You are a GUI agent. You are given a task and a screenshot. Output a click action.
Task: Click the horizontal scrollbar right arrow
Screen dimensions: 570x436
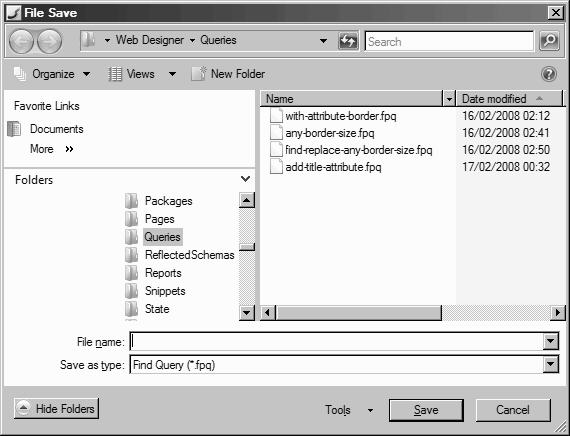point(558,313)
